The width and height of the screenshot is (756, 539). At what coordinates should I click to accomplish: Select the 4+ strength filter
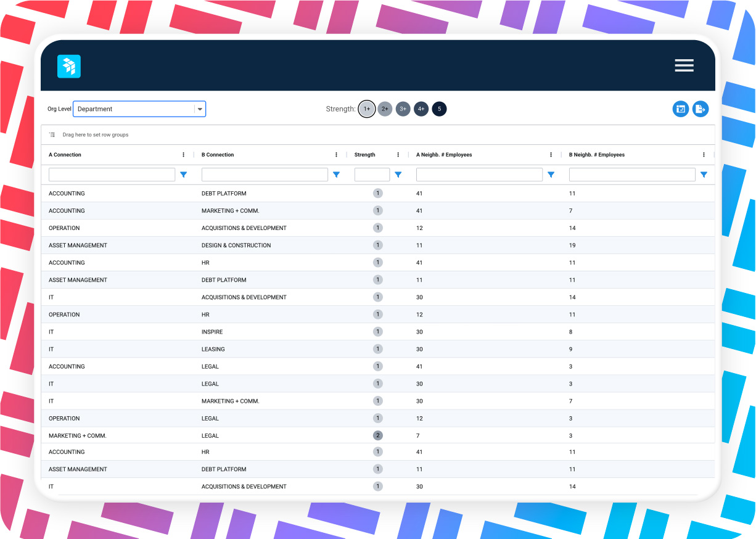pos(421,109)
